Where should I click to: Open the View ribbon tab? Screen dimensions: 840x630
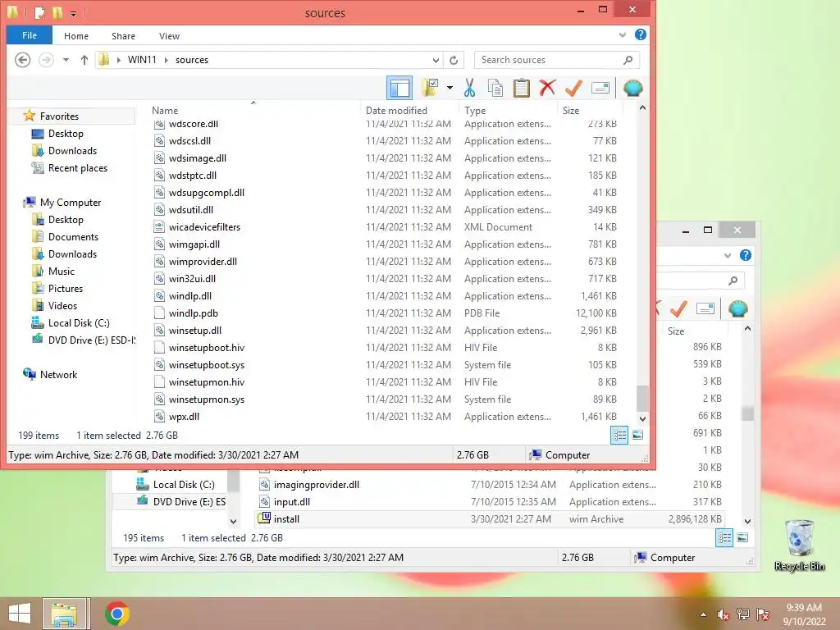pos(169,36)
